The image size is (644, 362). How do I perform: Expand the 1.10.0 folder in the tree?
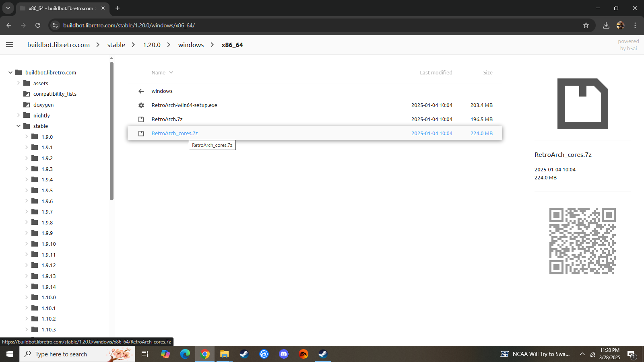point(27,297)
